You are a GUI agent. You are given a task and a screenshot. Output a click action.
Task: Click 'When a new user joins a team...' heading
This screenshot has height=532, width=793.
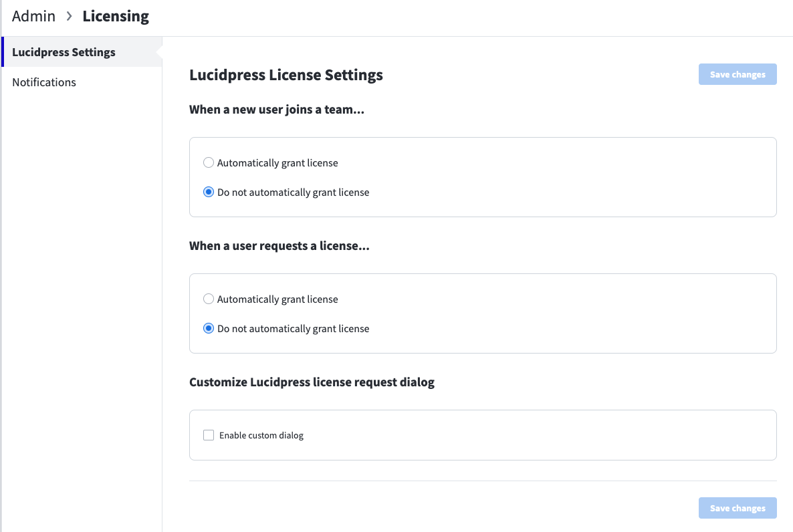[x=277, y=110]
